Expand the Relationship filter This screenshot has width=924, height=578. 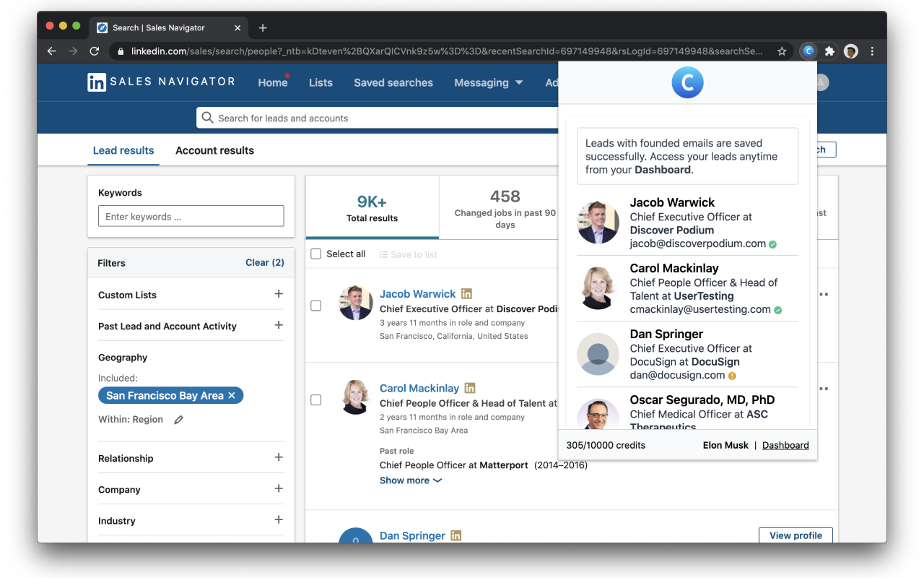tap(279, 457)
